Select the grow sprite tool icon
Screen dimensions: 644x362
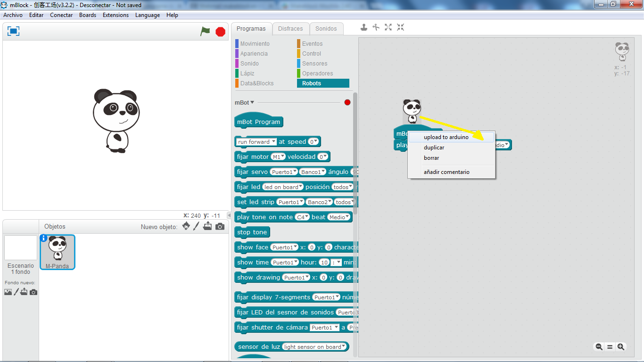tap(388, 27)
